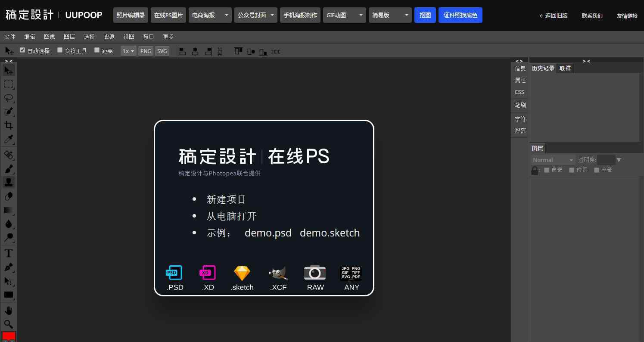Check the 位置 lock checkbox
The image size is (644, 342).
click(572, 170)
